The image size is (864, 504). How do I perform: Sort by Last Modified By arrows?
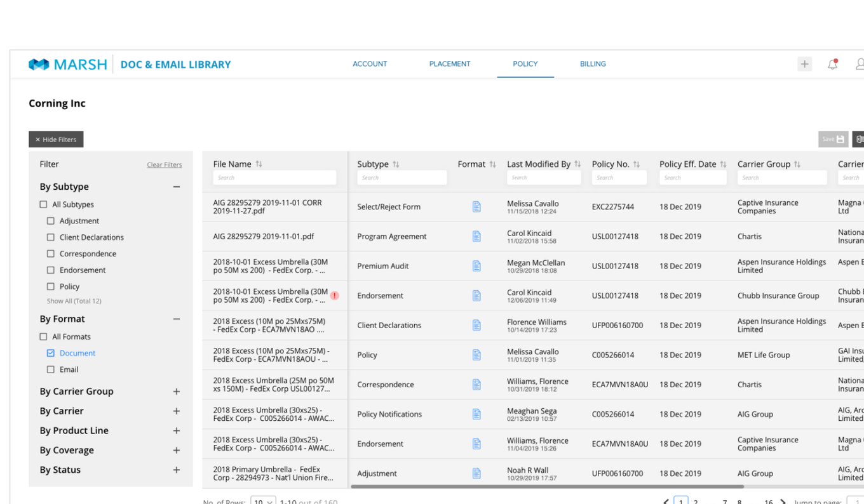click(x=577, y=164)
